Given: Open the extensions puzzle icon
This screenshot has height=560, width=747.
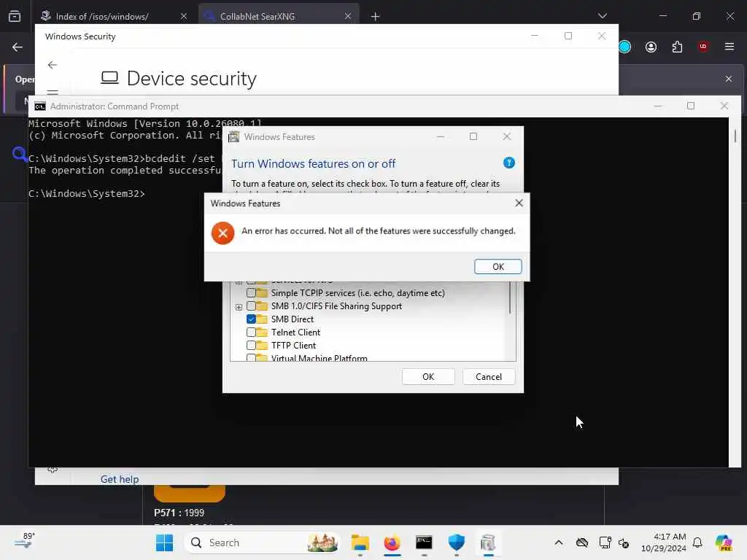Looking at the screenshot, I should click(x=677, y=47).
